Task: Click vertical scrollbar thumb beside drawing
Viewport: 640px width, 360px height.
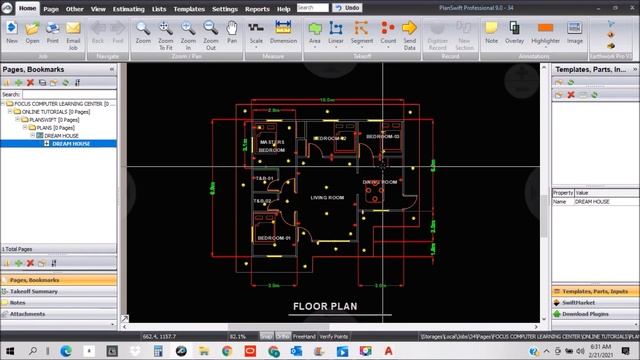Action: pyautogui.click(x=544, y=216)
